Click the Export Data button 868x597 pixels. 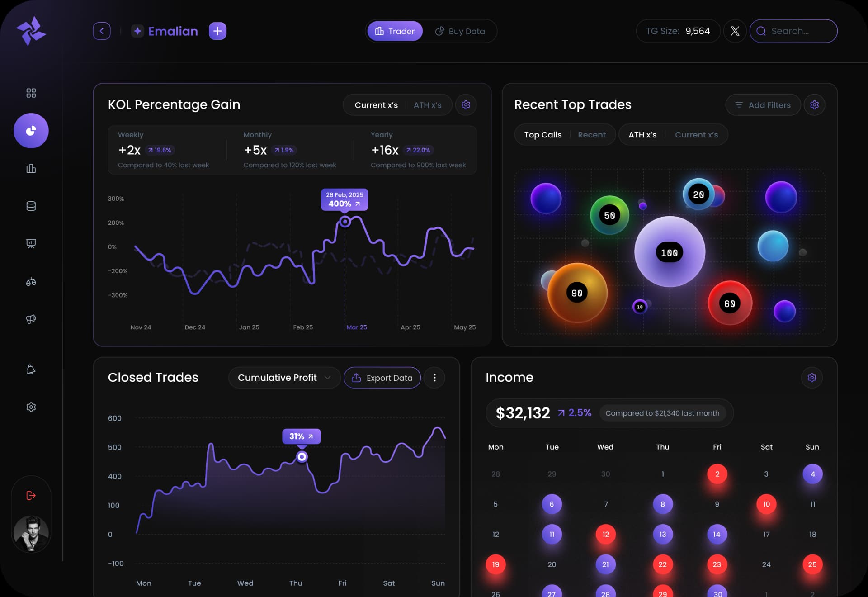coord(382,378)
